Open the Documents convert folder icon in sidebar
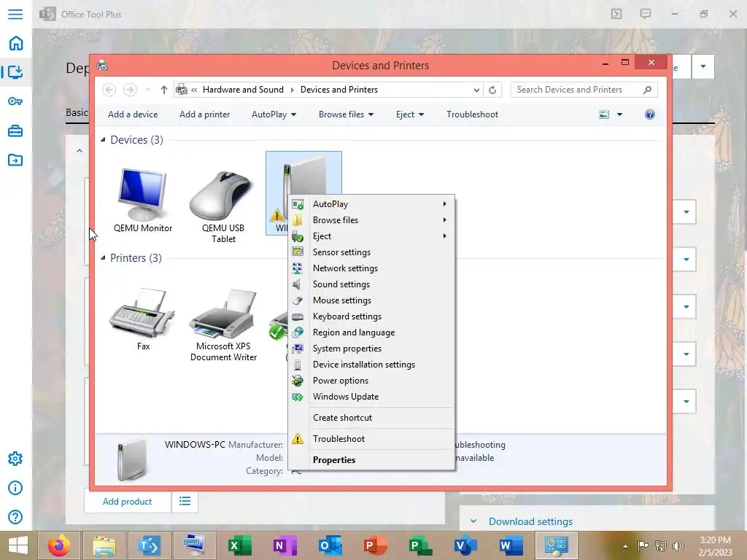747x560 pixels. coord(15,160)
